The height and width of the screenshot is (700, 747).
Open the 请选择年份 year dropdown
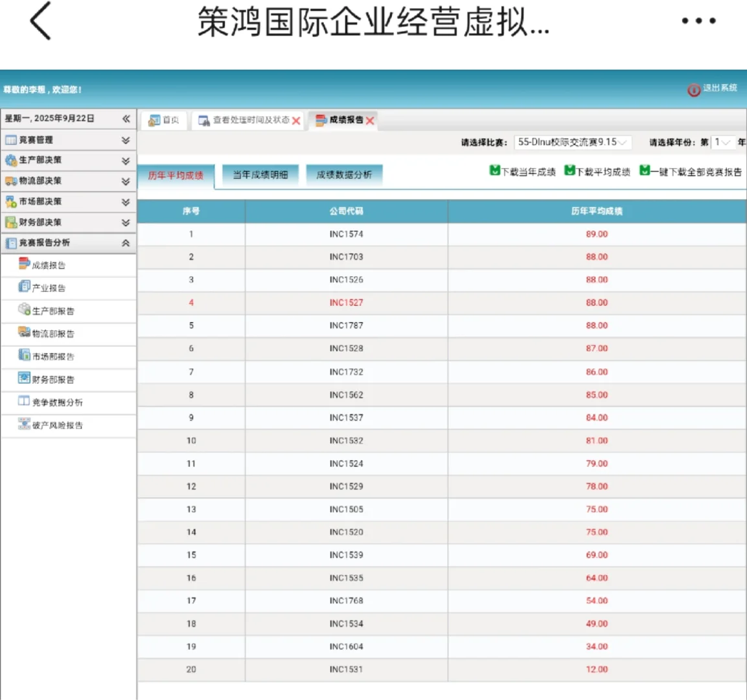click(722, 142)
